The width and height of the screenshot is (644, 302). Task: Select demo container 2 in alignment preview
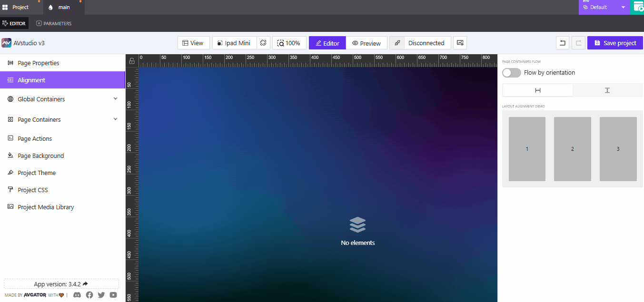tap(572, 148)
